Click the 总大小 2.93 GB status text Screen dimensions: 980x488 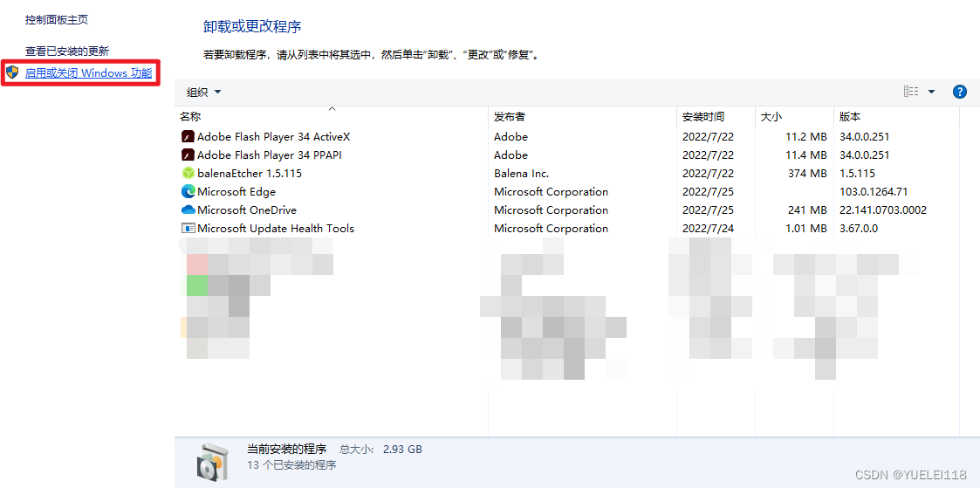380,450
